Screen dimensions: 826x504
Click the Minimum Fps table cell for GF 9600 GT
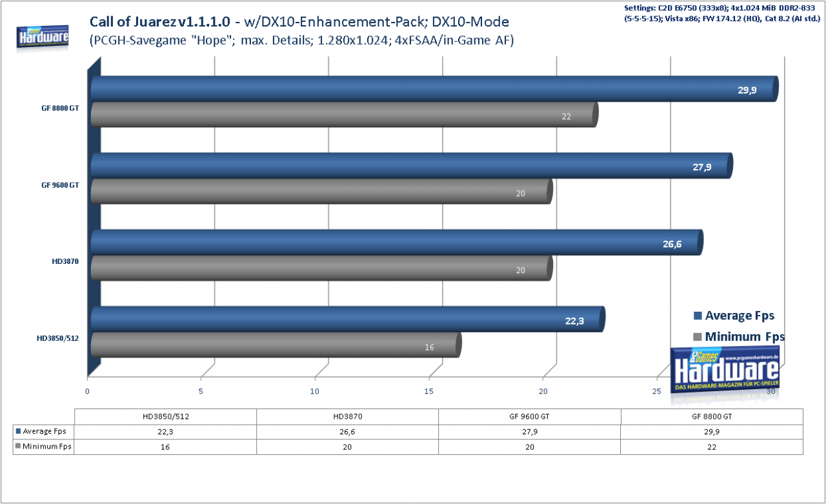pyautogui.click(x=530, y=446)
